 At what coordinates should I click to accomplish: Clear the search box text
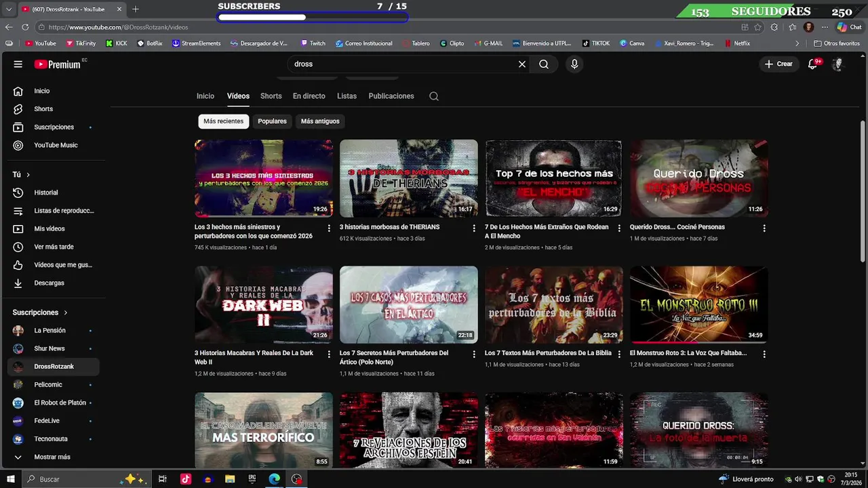[522, 64]
